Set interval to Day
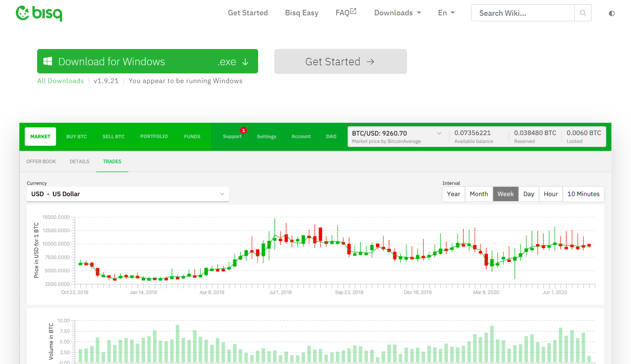 pyautogui.click(x=529, y=194)
